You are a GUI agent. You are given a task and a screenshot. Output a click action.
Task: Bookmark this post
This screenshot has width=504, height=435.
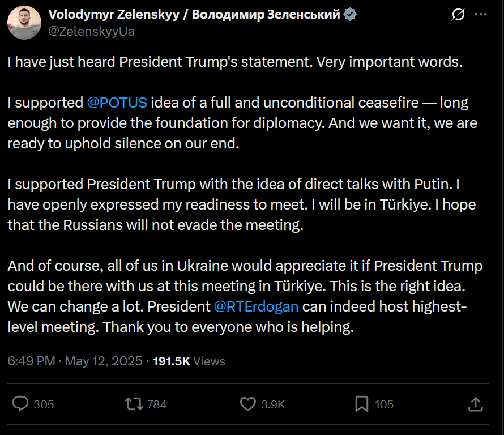(362, 404)
